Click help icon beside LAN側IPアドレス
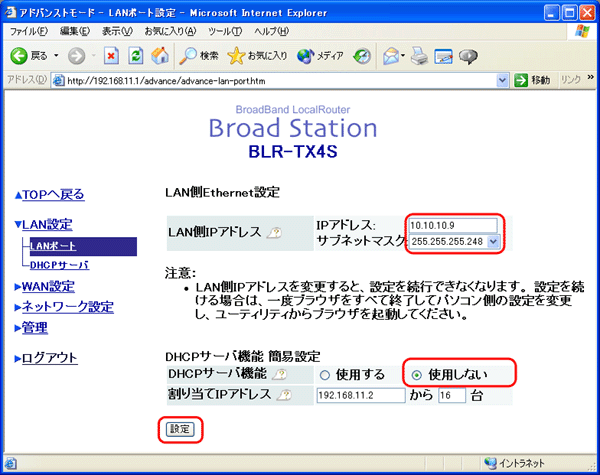 274,232
